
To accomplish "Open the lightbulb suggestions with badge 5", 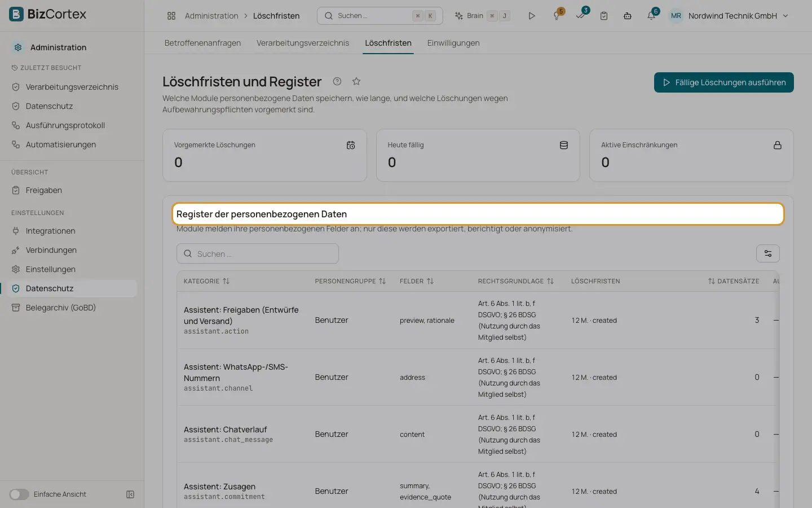I will 557,15.
